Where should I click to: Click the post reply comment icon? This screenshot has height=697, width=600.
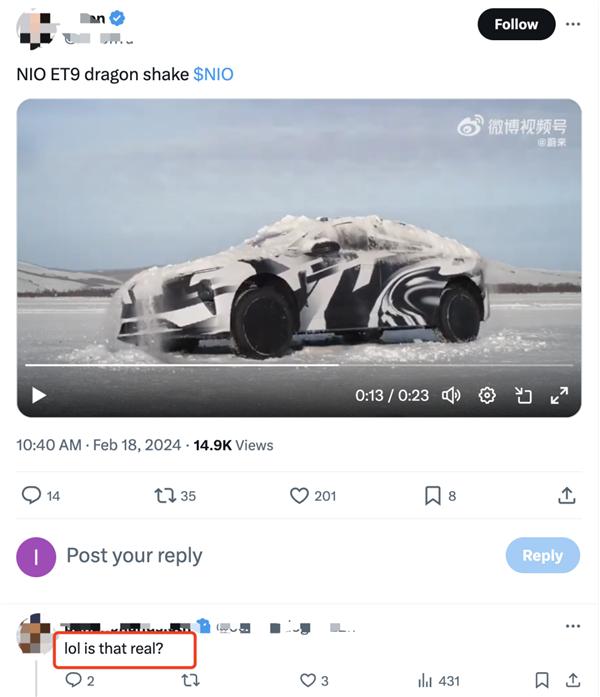pos(32,495)
